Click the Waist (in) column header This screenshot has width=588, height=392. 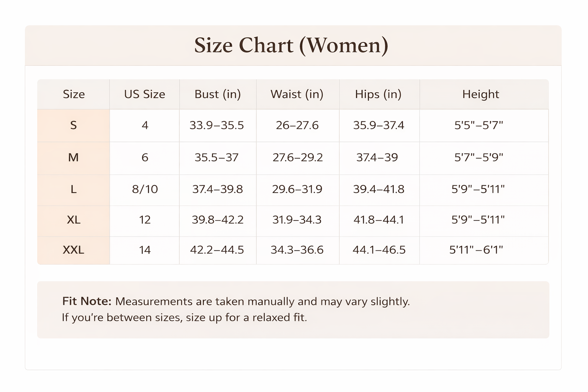click(x=297, y=94)
